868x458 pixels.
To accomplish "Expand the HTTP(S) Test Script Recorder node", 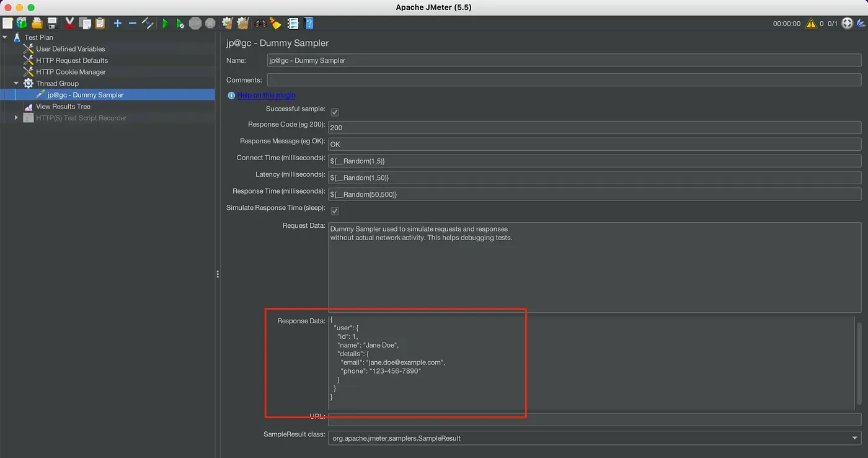I will (x=17, y=118).
